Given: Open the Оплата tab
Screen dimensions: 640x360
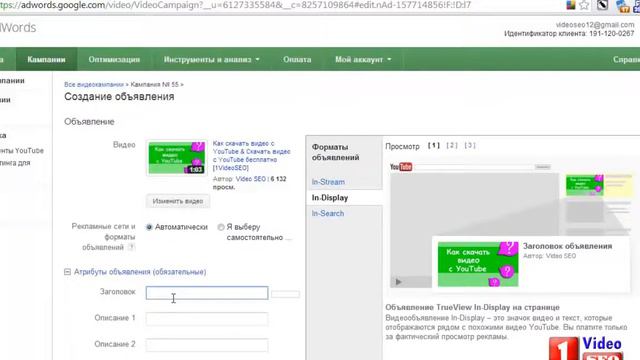Looking at the screenshot, I should pyautogui.click(x=297, y=60).
